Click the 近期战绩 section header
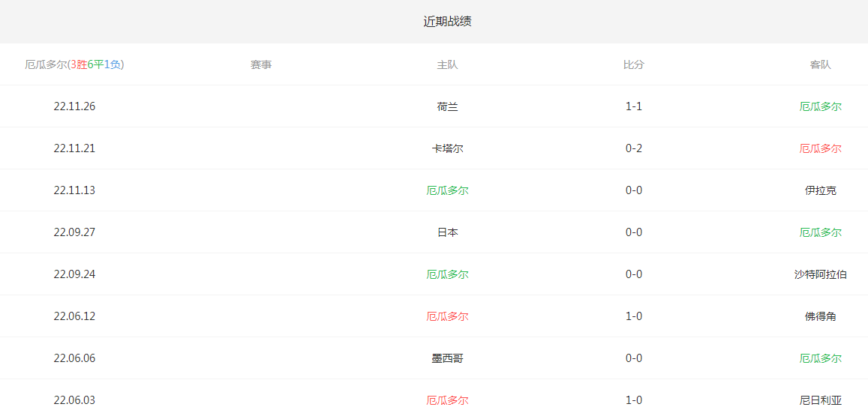Image resolution: width=868 pixels, height=416 pixels. click(x=447, y=21)
